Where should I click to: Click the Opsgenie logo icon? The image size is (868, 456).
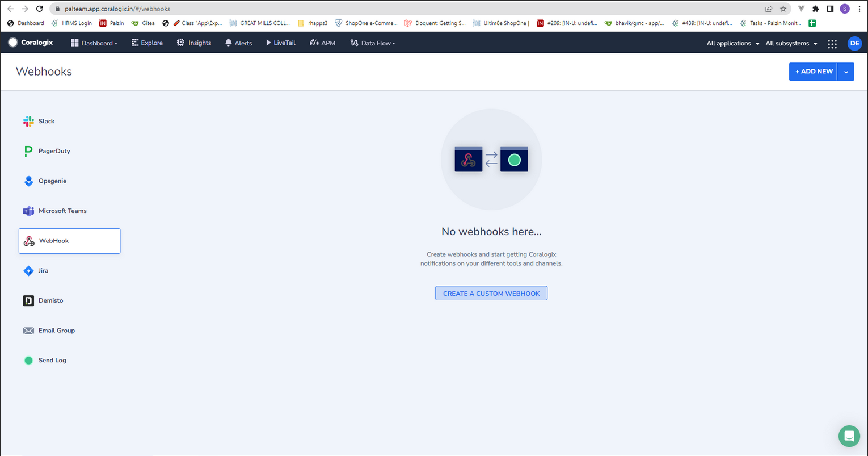tap(28, 181)
